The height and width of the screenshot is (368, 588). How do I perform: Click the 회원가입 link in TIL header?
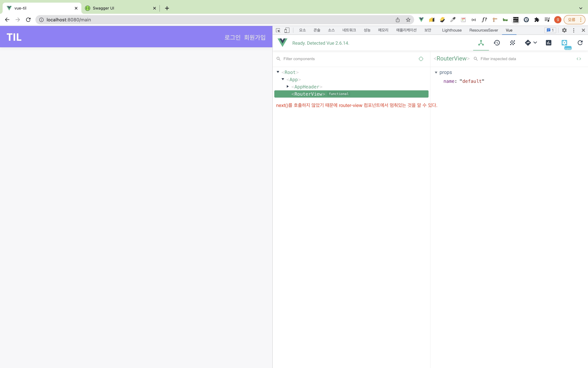(255, 37)
